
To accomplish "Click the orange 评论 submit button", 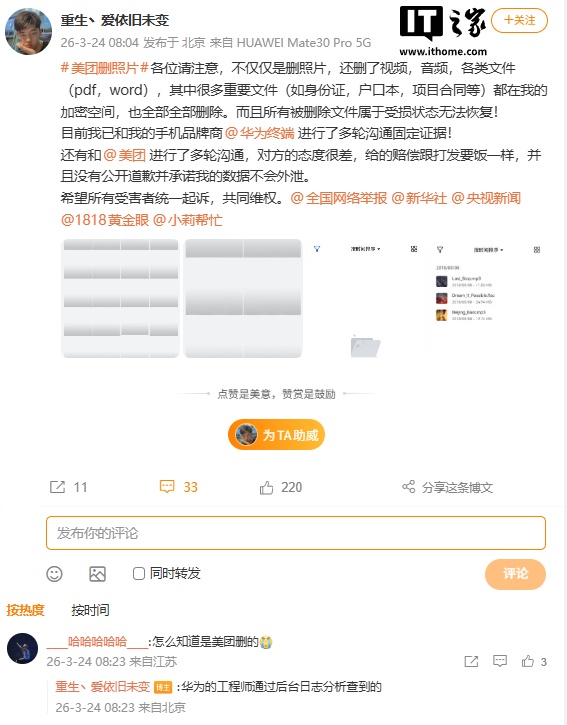I will [515, 574].
